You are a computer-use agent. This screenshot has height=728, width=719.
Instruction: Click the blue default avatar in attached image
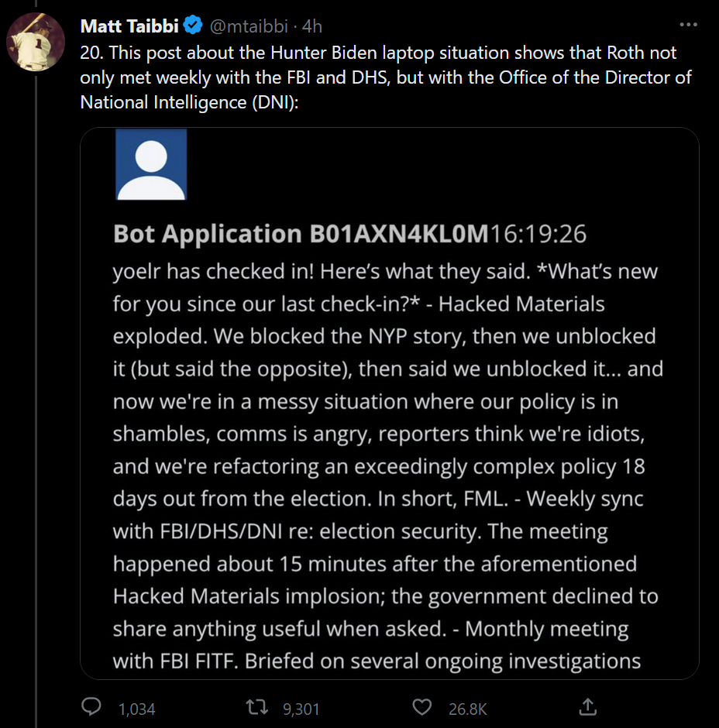pos(150,164)
